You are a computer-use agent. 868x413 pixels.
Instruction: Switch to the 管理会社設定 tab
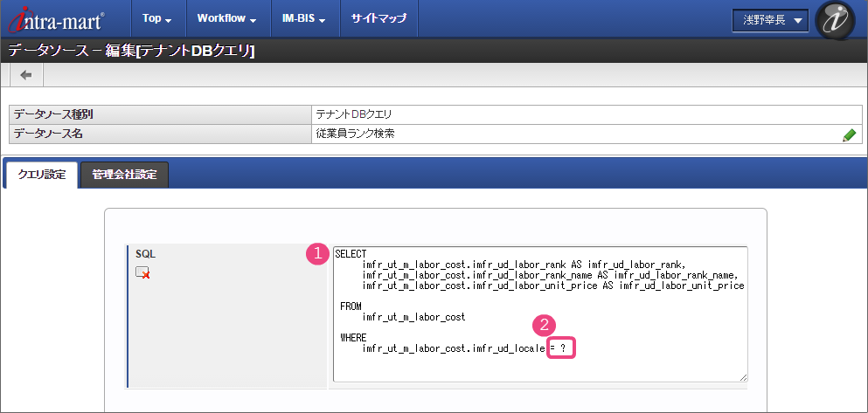pyautogui.click(x=124, y=175)
